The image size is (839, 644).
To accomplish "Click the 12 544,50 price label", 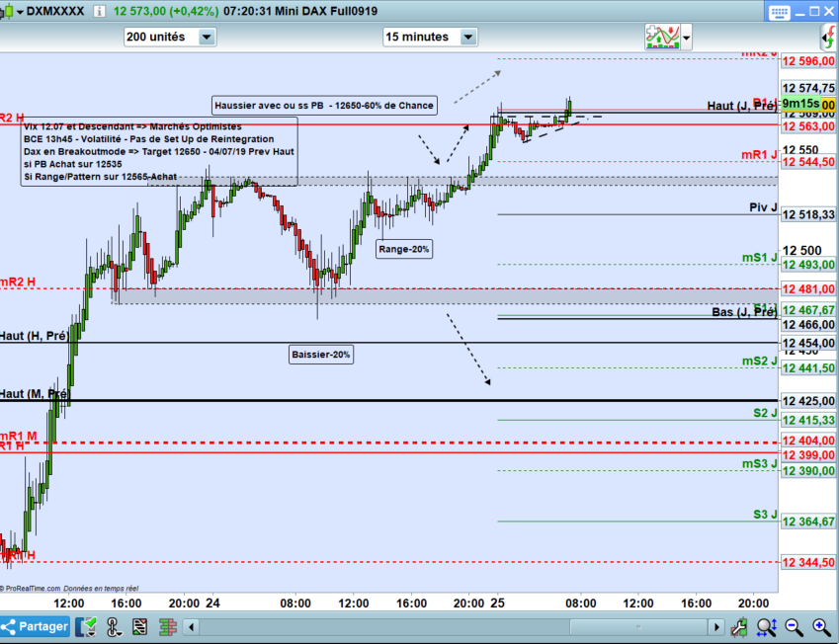I will pyautogui.click(x=808, y=162).
